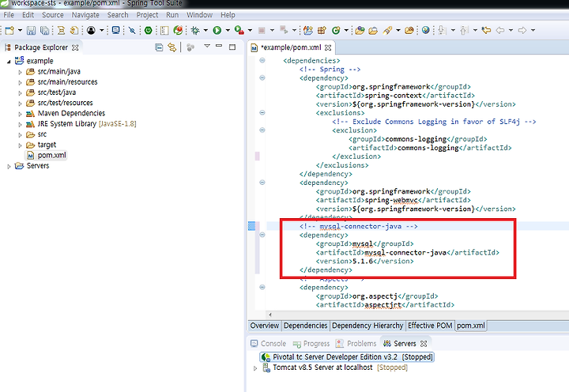Click the Debug bug toolbar icon
The width and height of the screenshot is (569, 392).
[x=195, y=31]
